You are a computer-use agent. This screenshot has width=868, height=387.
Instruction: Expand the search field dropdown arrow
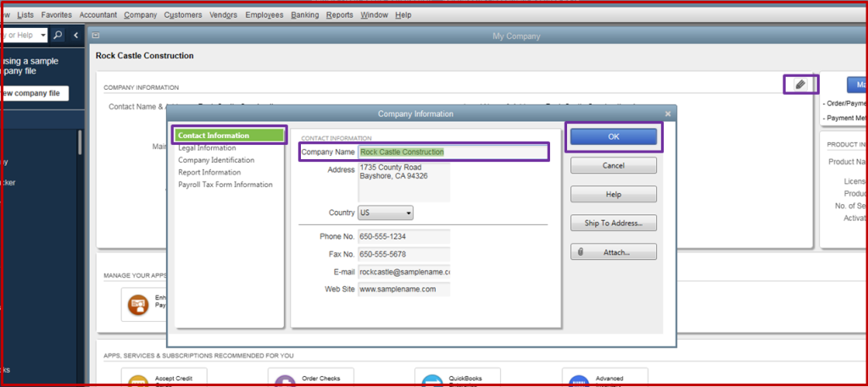[x=43, y=36]
